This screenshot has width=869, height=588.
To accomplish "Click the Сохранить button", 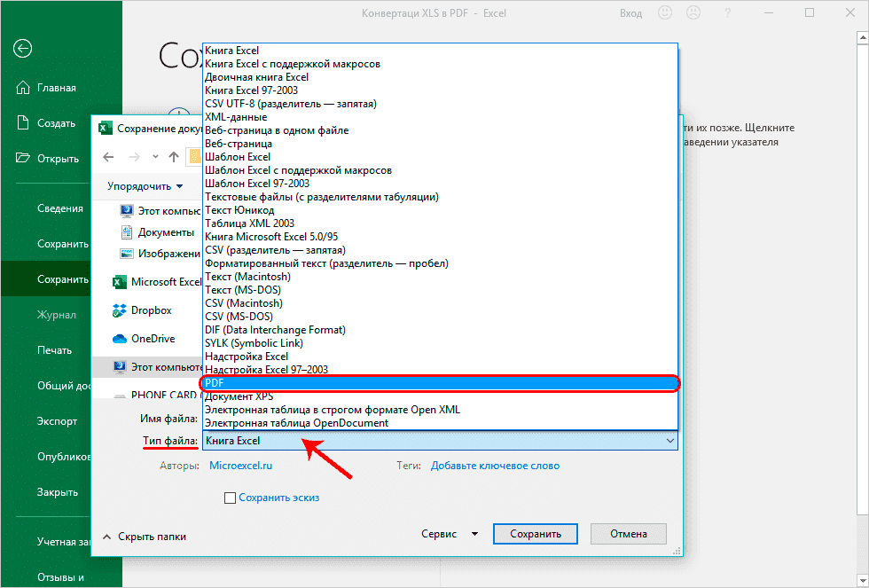I will (x=535, y=533).
